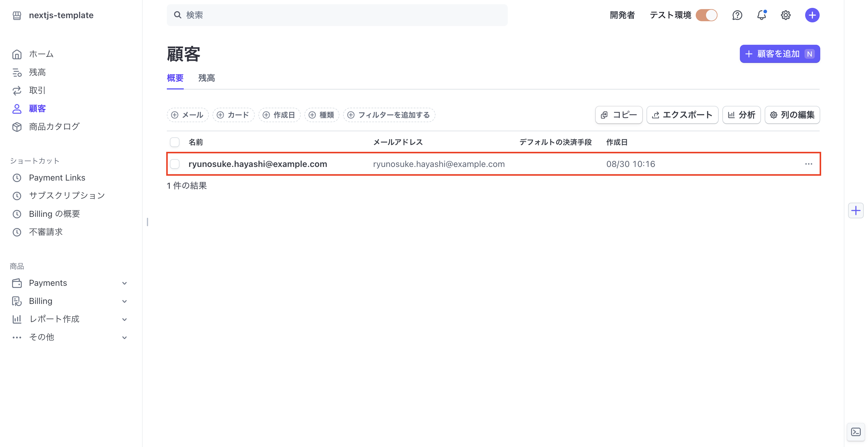Open ホーム in sidebar
Viewport: 868px width, 447px height.
41,54
